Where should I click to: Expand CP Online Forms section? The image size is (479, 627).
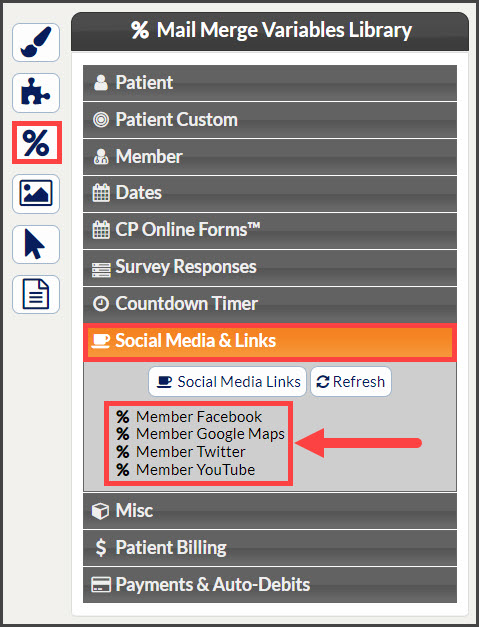pyautogui.click(x=270, y=230)
